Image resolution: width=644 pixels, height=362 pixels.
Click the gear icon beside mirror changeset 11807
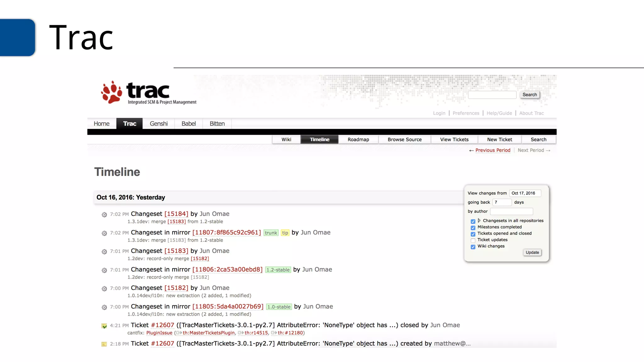click(x=104, y=233)
